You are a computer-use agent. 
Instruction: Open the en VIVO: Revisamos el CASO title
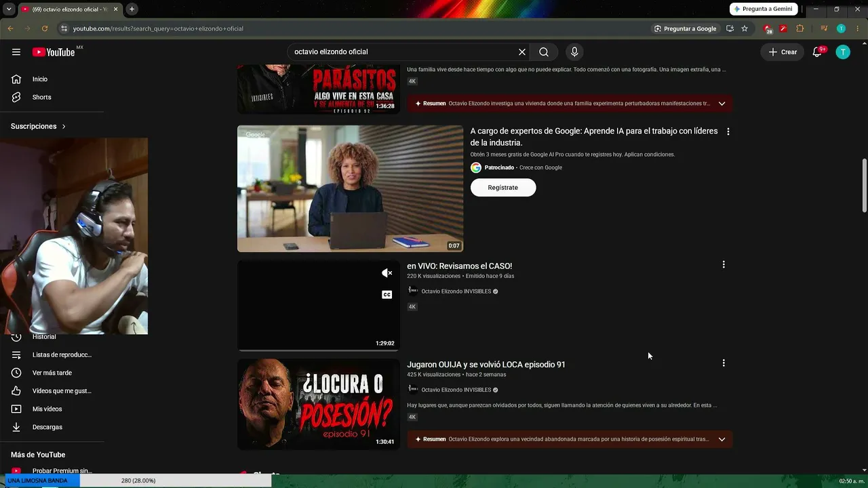pos(459,266)
